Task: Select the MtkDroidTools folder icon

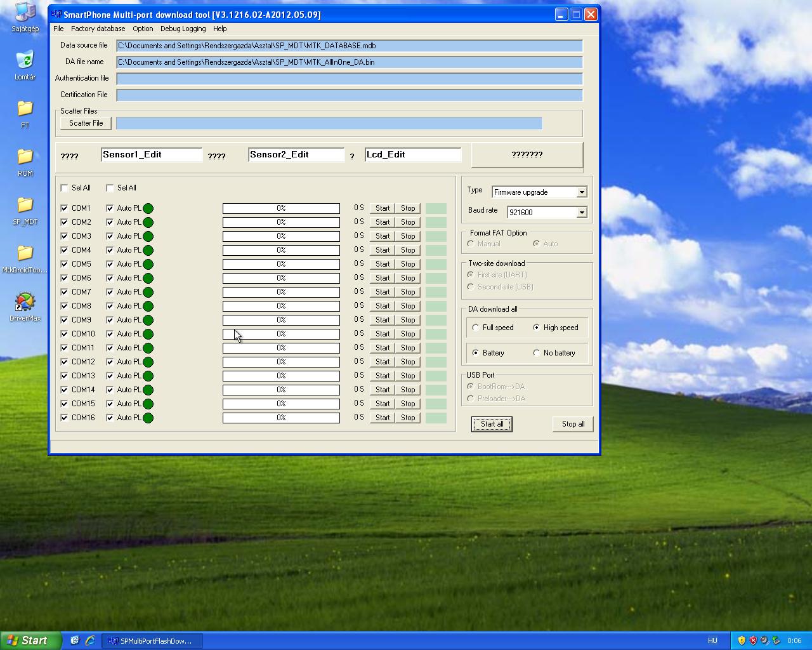Action: pos(25,258)
